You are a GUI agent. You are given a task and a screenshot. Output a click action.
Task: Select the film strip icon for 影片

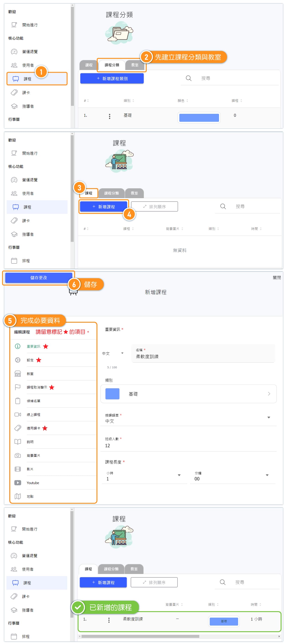18,469
